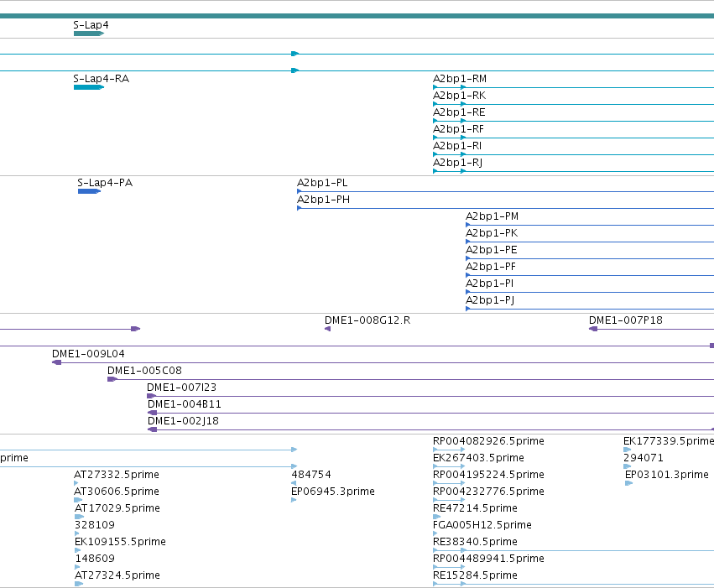Click the 148609 feature label
Screen dimensions: 714x588
(x=95, y=559)
